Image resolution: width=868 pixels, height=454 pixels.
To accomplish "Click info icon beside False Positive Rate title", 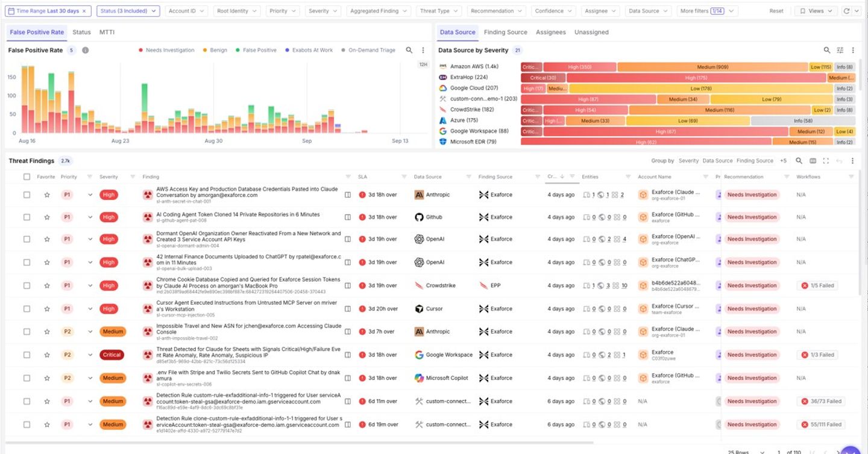I will [86, 51].
